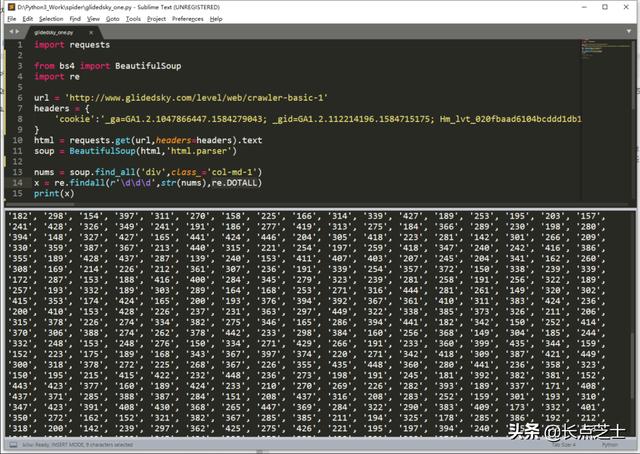Click 'find_all' on line 13
The width and height of the screenshot is (640, 454).
pyautogui.click(x=115, y=172)
